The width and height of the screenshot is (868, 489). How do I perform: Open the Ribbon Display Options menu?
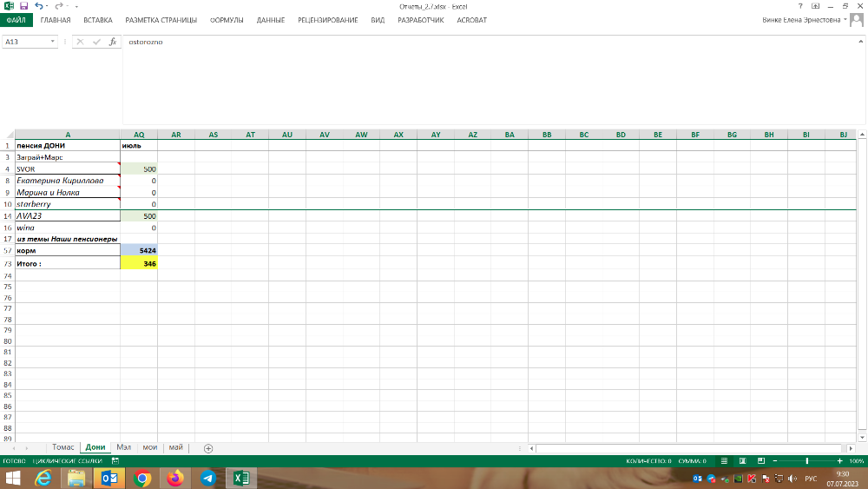click(x=814, y=5)
